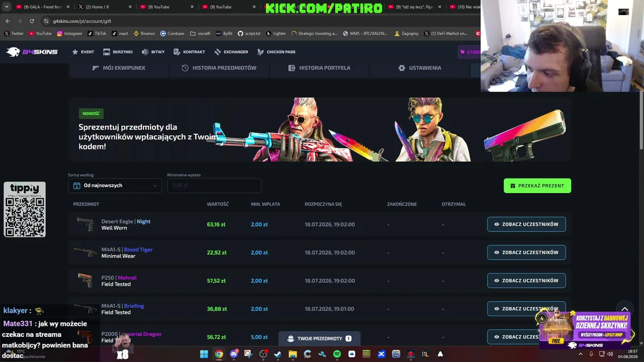The height and width of the screenshot is (362, 644).
Task: Open the script.txt bookmark
Action: 249,34
